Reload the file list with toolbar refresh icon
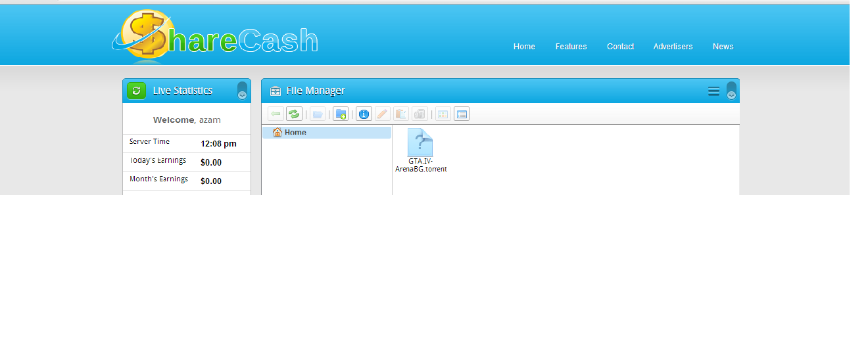This screenshot has width=868, height=364. coord(294,114)
